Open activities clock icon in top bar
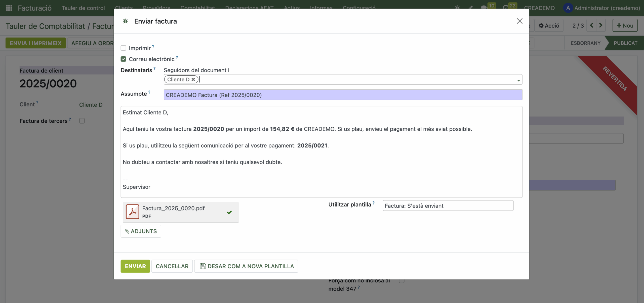644x303 pixels. point(505,8)
